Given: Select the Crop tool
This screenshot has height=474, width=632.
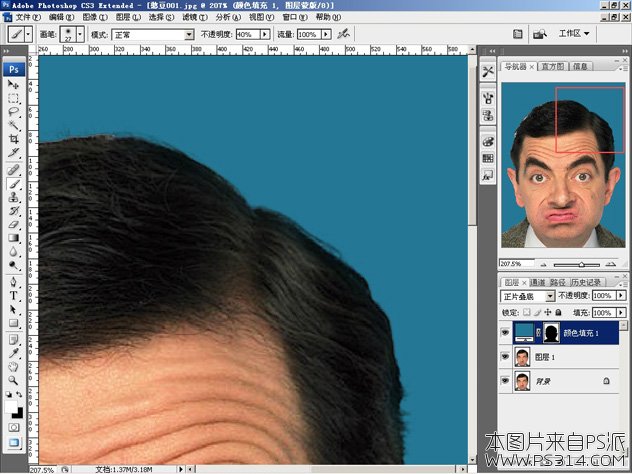Looking at the screenshot, I should (x=14, y=138).
